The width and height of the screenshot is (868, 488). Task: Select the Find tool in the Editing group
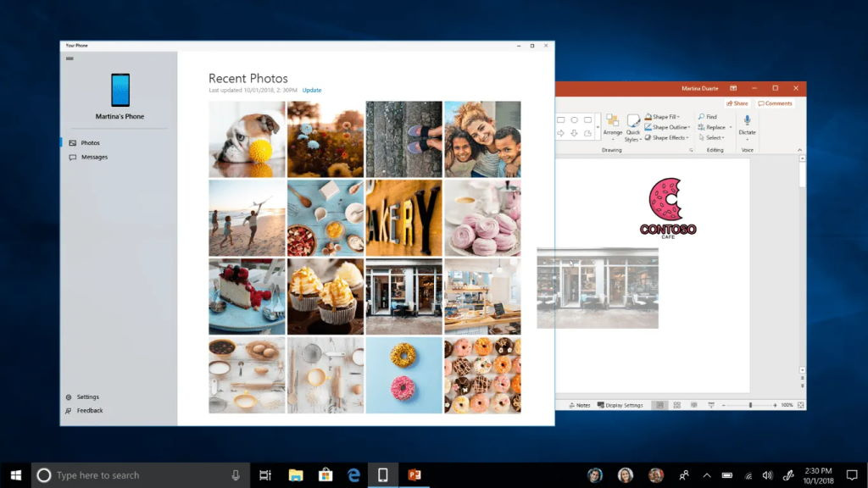[709, 116]
